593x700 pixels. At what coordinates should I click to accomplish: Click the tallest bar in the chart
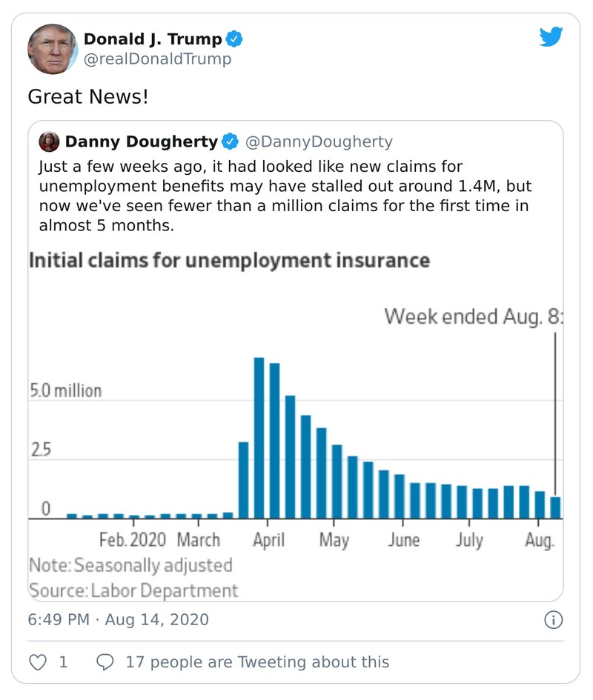[259, 437]
